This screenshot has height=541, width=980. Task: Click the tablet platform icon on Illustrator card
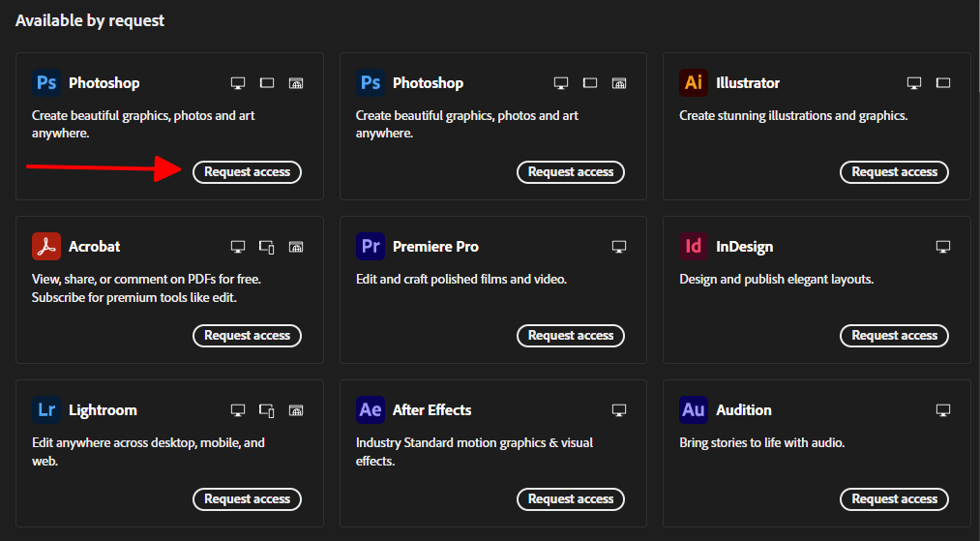click(943, 83)
